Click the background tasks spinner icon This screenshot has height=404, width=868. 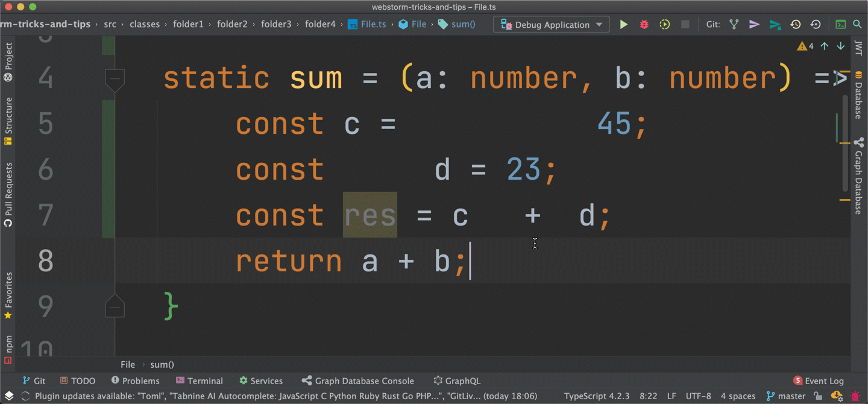click(25, 396)
